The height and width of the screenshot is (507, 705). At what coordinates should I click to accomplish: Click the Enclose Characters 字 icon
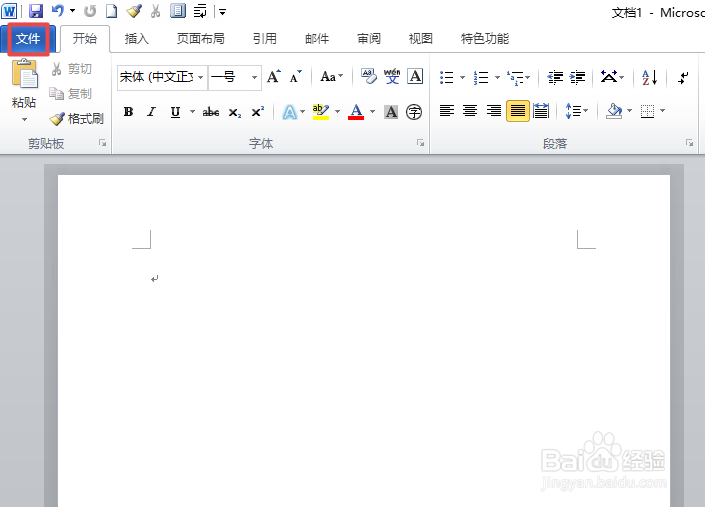click(x=414, y=112)
